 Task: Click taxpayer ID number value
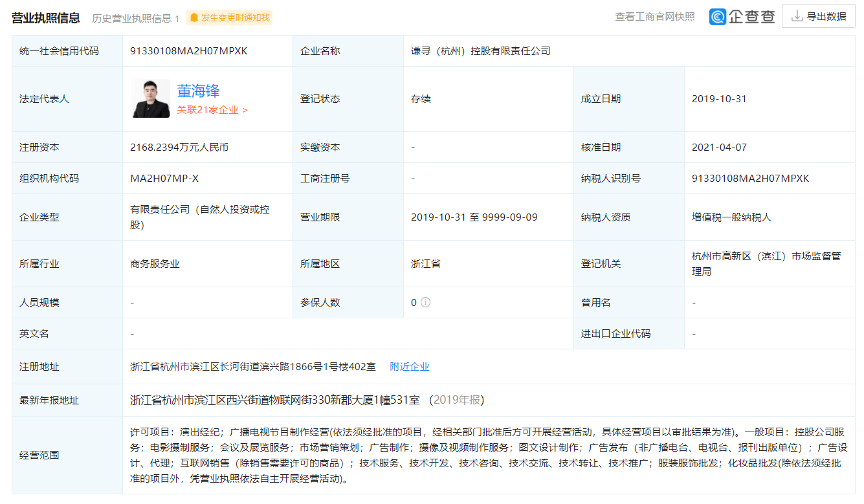(751, 178)
